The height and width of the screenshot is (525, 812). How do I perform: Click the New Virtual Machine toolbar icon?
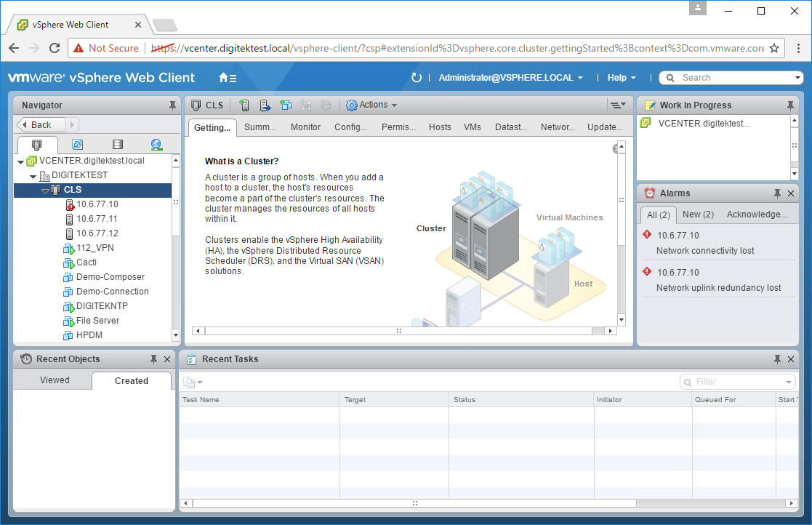pyautogui.click(x=286, y=105)
